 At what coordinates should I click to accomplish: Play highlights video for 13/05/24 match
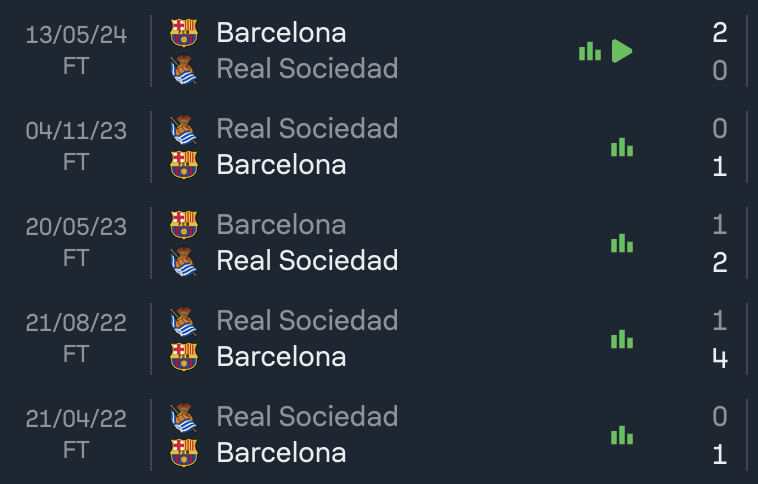click(622, 51)
